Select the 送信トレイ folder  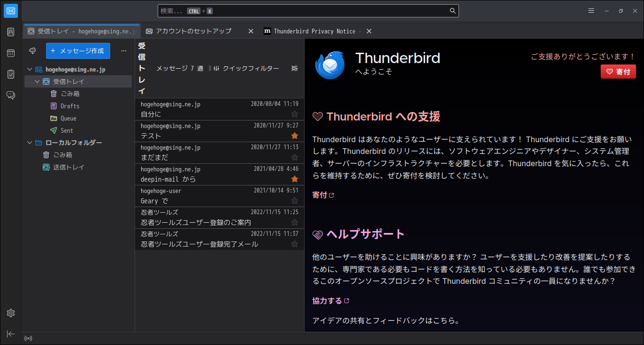coord(78,167)
